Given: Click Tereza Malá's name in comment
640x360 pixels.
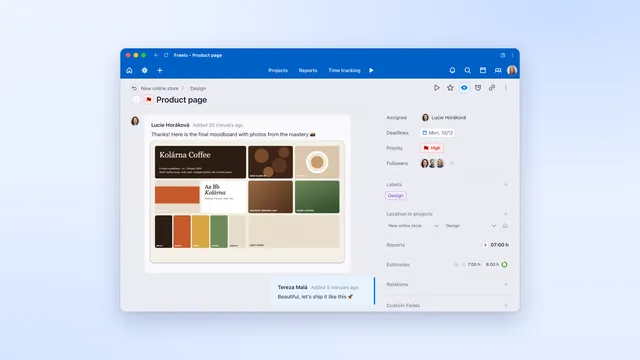Looking at the screenshot, I should [293, 287].
